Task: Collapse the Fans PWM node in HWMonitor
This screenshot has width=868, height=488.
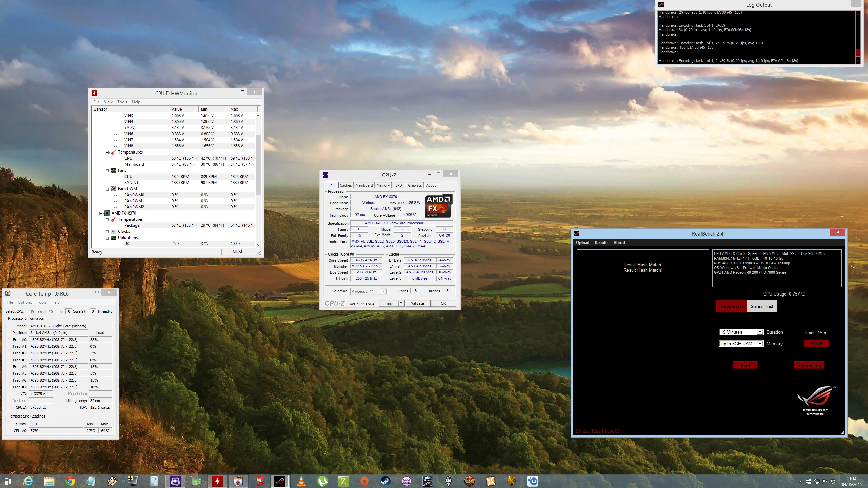Action: click(x=107, y=189)
